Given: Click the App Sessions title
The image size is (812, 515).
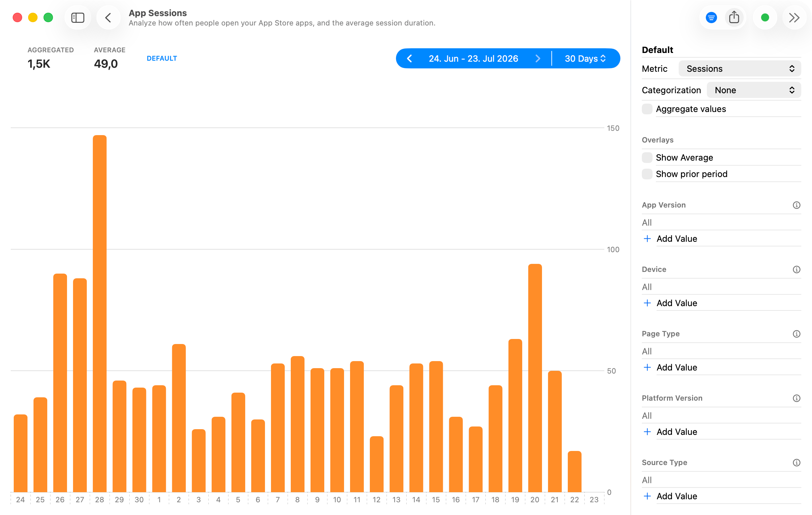Looking at the screenshot, I should tap(158, 13).
